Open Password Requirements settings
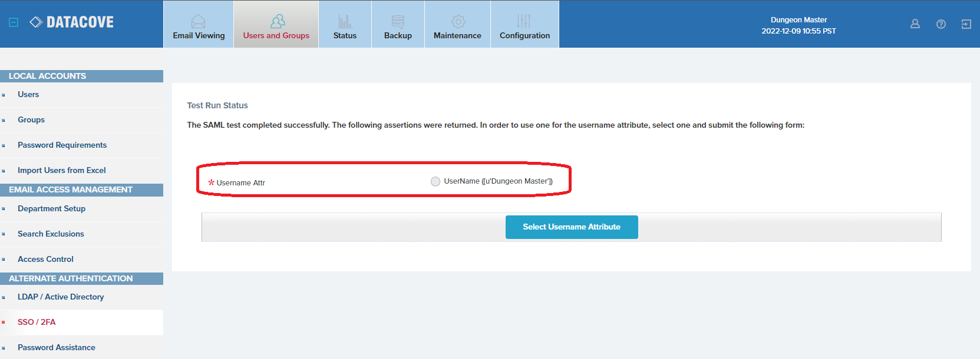The width and height of the screenshot is (980, 359). [62, 145]
